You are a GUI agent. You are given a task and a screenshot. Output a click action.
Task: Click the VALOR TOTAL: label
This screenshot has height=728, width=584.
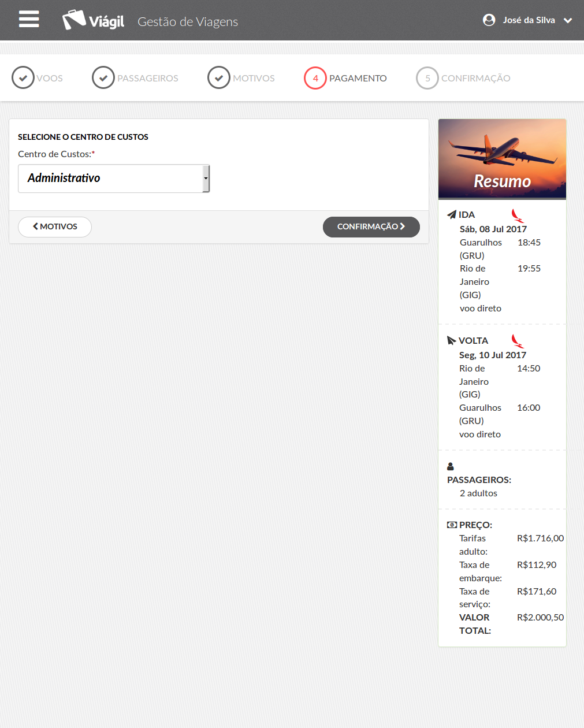point(475,624)
